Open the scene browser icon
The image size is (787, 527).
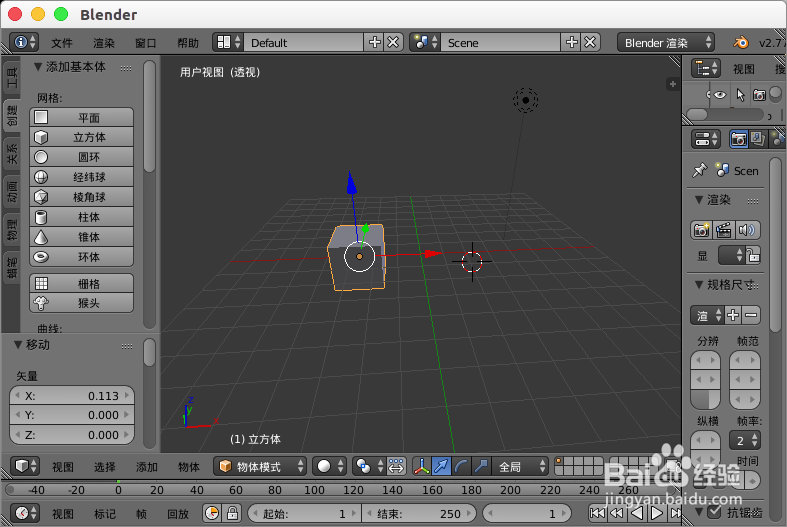425,42
